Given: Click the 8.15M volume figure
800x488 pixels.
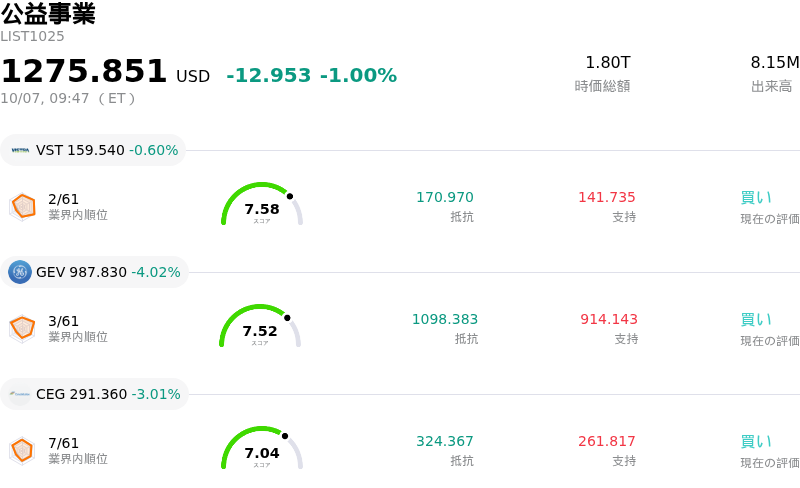Looking at the screenshot, I should pyautogui.click(x=774, y=62).
